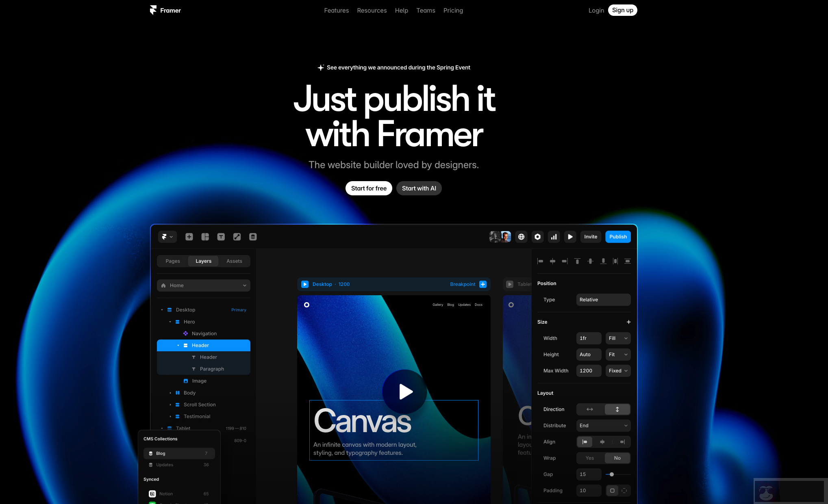Collapse the Header layer in Layers list

pos(178,345)
